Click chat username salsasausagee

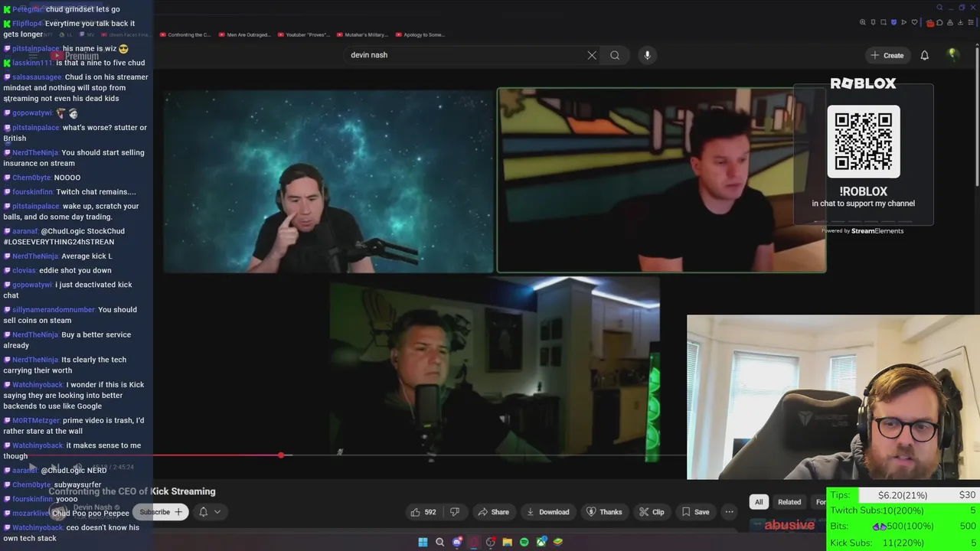tap(37, 77)
